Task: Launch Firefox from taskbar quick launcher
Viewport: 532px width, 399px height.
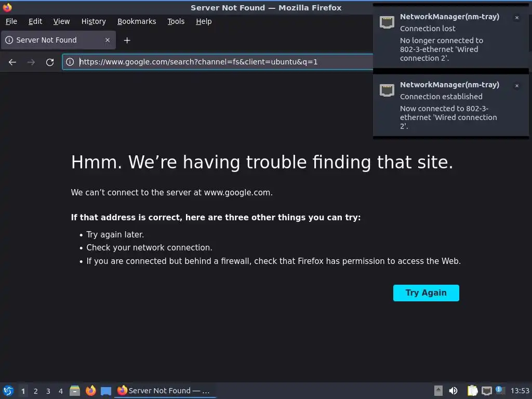Action: (90, 391)
